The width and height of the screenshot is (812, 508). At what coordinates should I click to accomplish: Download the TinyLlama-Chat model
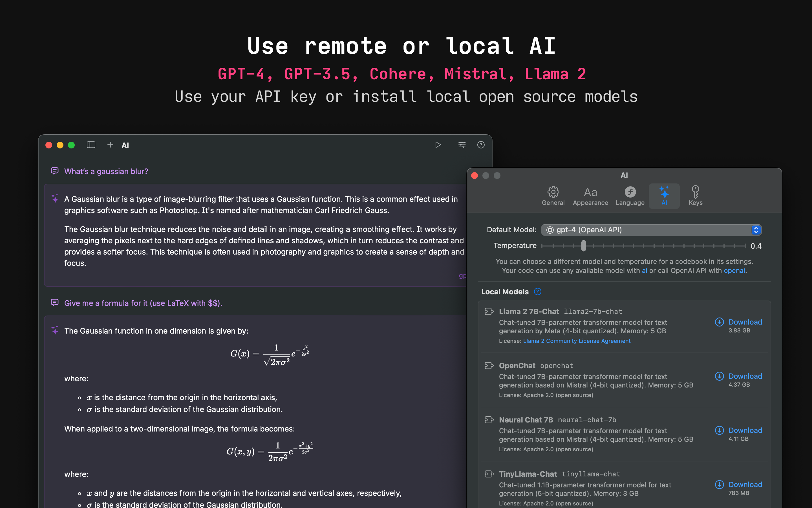click(745, 484)
